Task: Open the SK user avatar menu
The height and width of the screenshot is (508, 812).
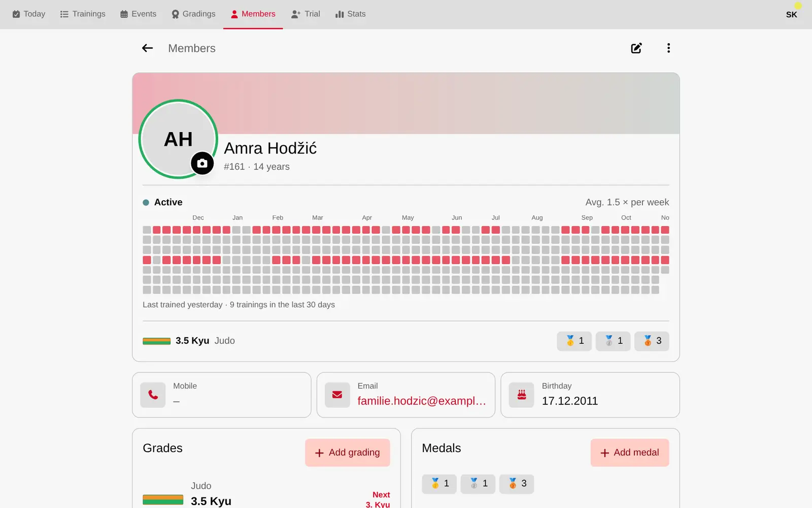Action: [x=792, y=14]
